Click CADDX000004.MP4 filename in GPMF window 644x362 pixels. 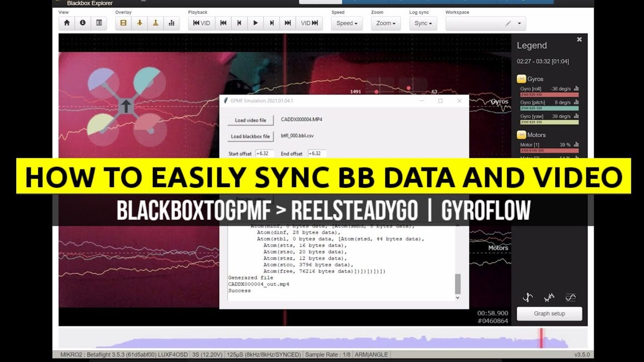pyautogui.click(x=301, y=120)
